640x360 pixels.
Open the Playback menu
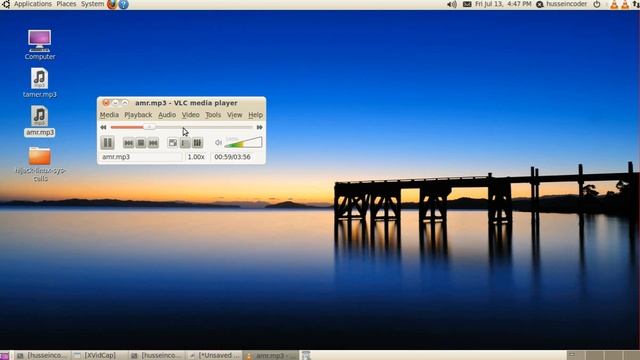(138, 115)
